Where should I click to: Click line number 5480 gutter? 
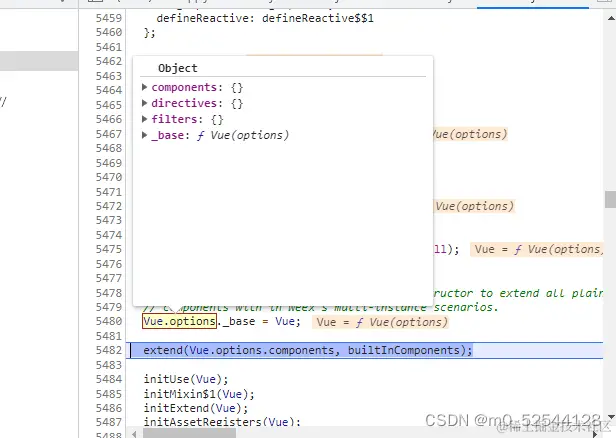(x=109, y=322)
